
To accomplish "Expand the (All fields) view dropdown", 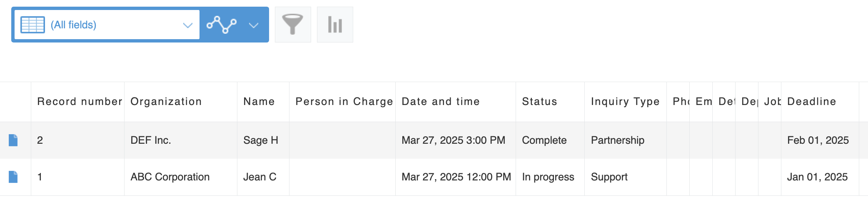I will (187, 25).
